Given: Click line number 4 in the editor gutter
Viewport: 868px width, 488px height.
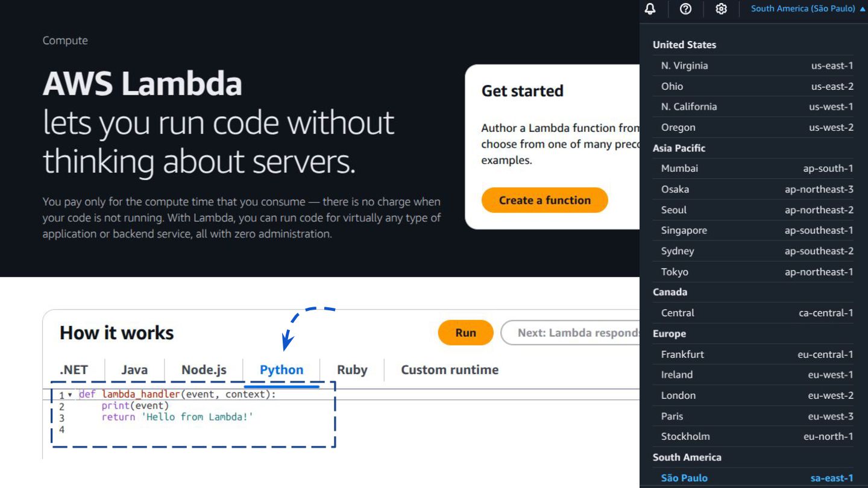Looking at the screenshot, I should click(61, 430).
